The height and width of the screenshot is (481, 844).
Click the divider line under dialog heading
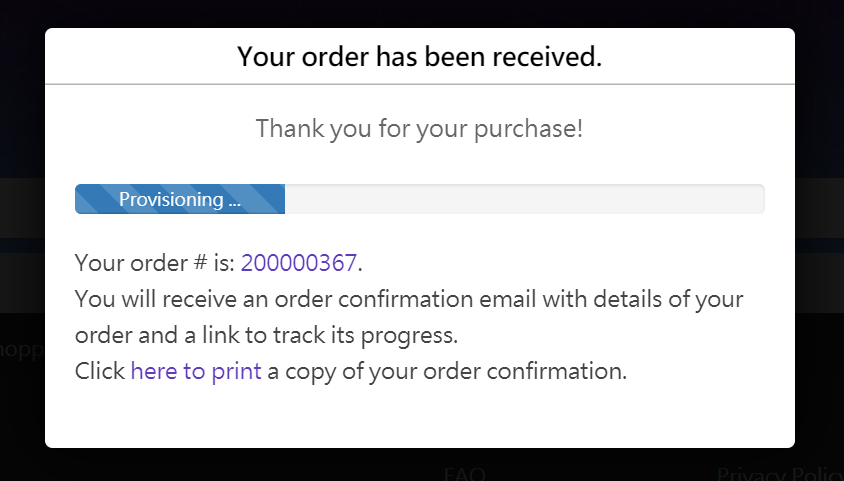click(420, 84)
